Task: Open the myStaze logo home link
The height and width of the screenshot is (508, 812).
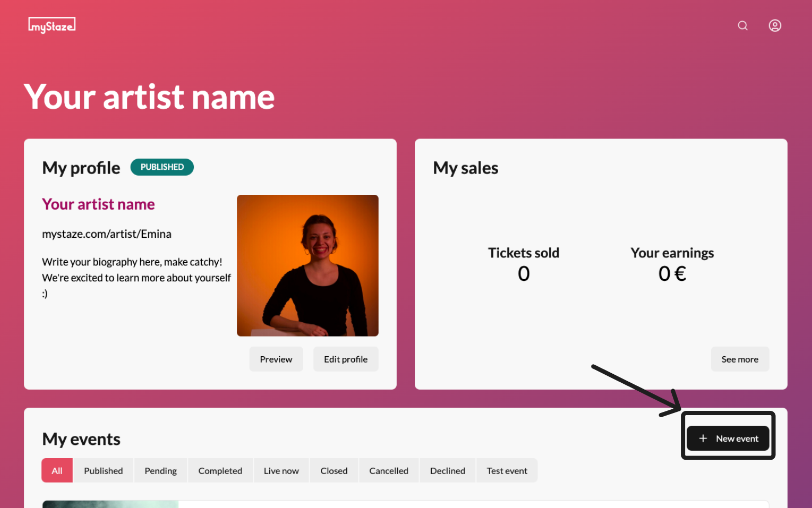Action: coord(52,25)
